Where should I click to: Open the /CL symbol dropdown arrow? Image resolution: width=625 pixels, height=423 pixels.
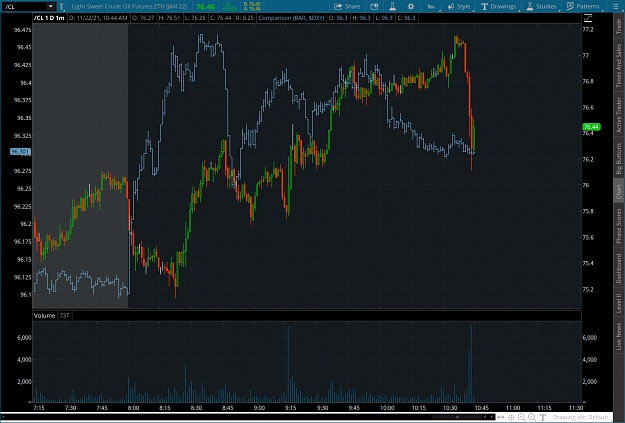(x=51, y=6)
